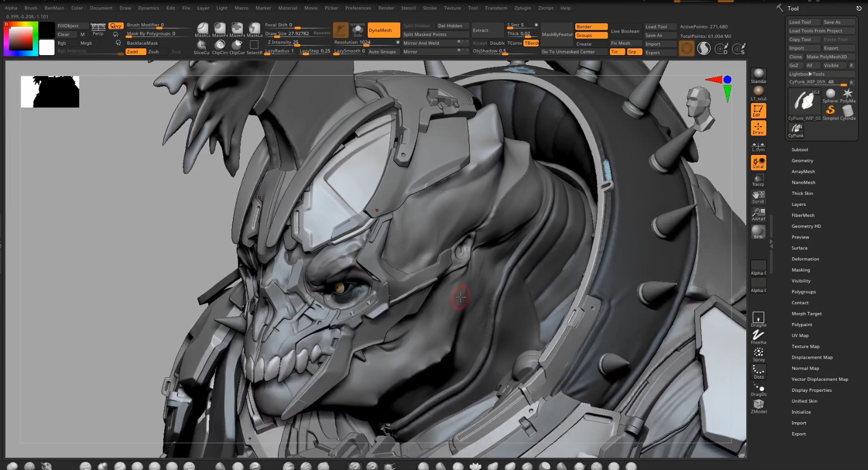Select the Dots stroke icon
Viewport: 868px width, 470px height.
point(758,371)
